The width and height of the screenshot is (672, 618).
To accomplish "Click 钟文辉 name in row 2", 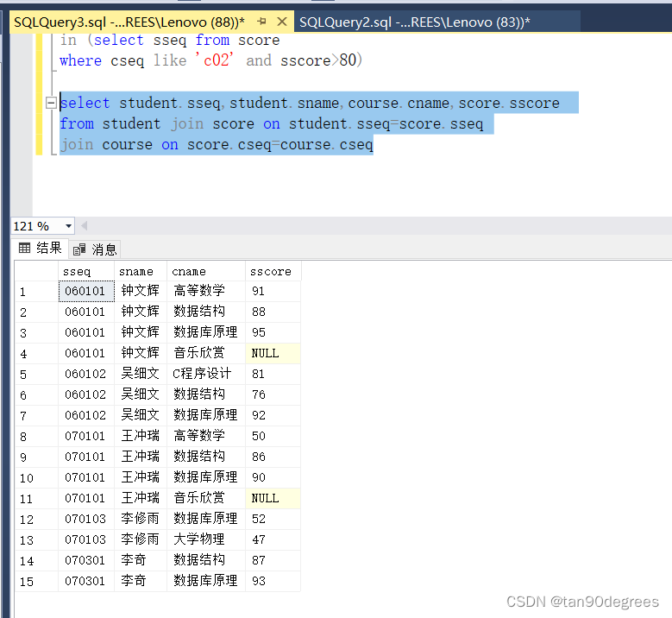I will pyautogui.click(x=141, y=312).
